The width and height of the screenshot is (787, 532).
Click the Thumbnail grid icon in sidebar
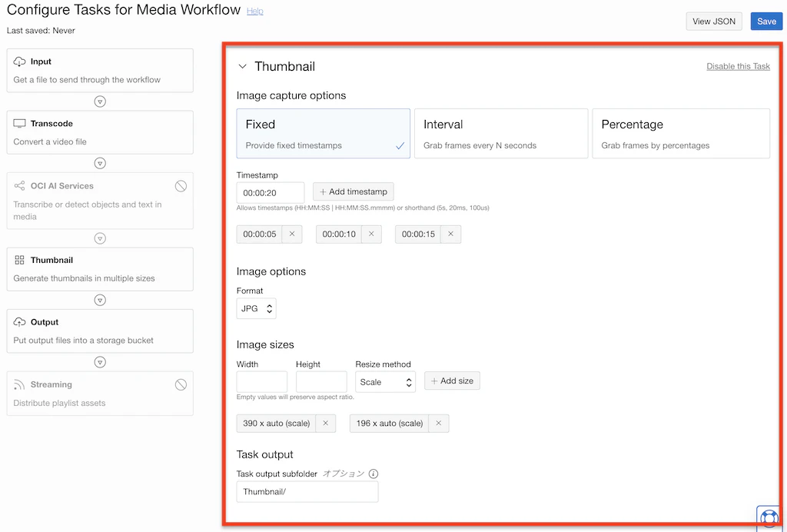coord(19,260)
